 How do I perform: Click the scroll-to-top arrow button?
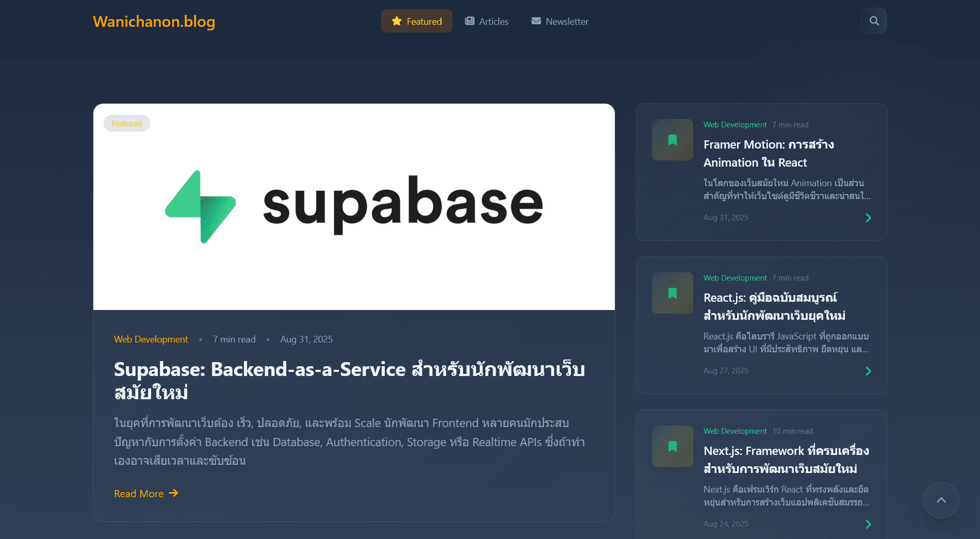tap(941, 500)
